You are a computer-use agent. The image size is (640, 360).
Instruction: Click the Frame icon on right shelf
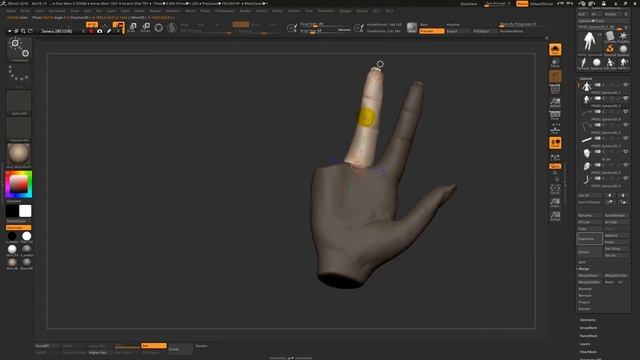(x=555, y=189)
